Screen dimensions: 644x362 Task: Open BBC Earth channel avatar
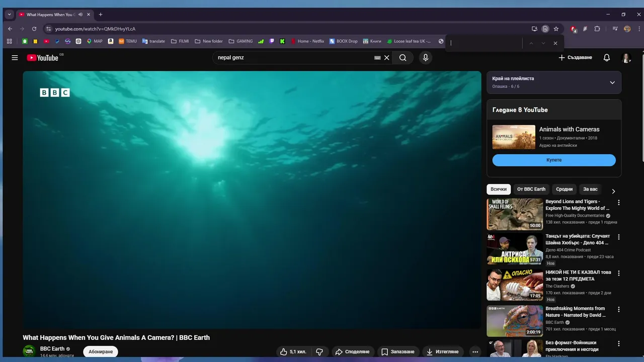[x=29, y=351]
